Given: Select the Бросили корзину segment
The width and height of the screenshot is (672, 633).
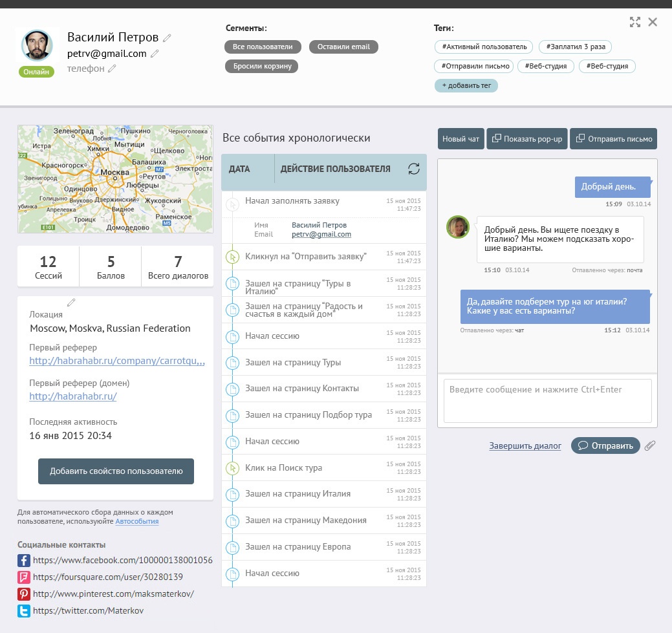Looking at the screenshot, I should tap(261, 67).
